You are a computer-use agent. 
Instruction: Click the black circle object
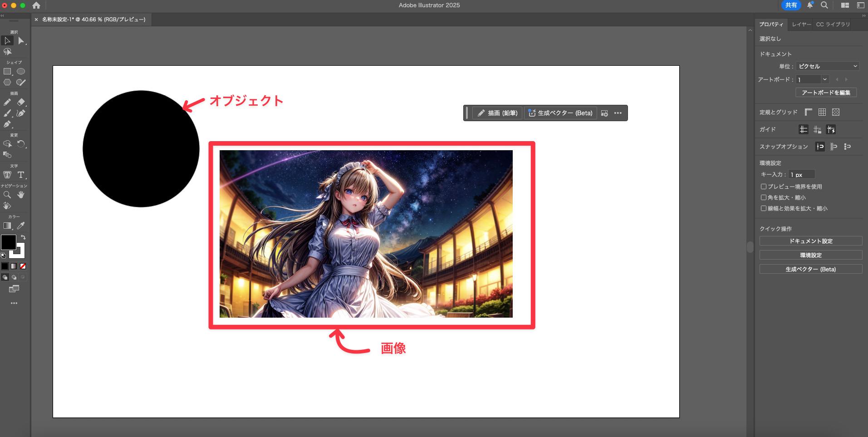[x=141, y=149]
